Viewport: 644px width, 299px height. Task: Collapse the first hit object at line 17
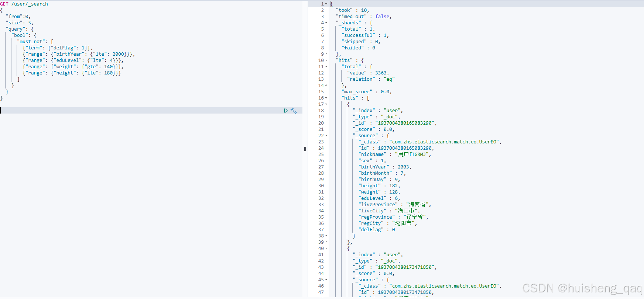coord(326,104)
